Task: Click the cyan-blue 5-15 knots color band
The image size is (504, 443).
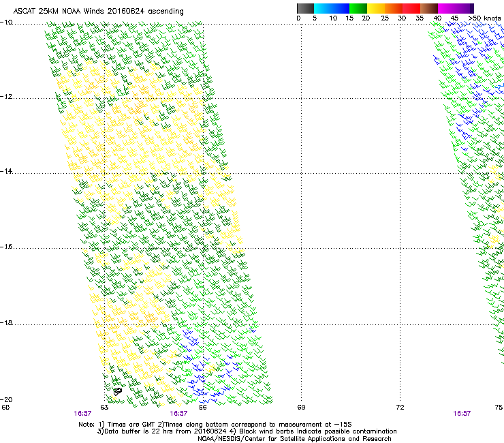Action: (x=332, y=8)
